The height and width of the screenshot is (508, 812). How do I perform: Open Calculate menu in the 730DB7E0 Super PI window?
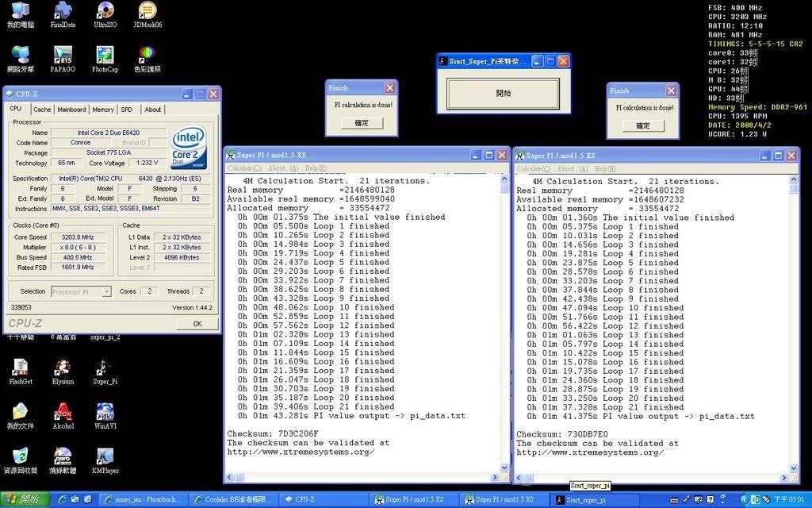click(534, 168)
